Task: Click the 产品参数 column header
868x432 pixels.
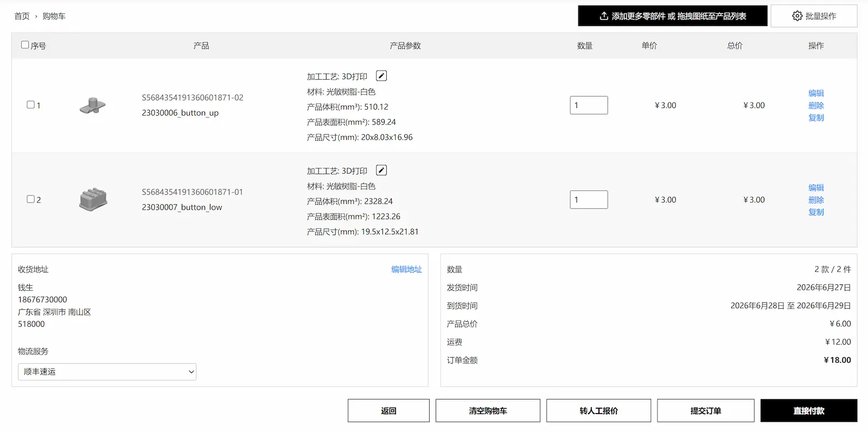Action: tap(405, 46)
